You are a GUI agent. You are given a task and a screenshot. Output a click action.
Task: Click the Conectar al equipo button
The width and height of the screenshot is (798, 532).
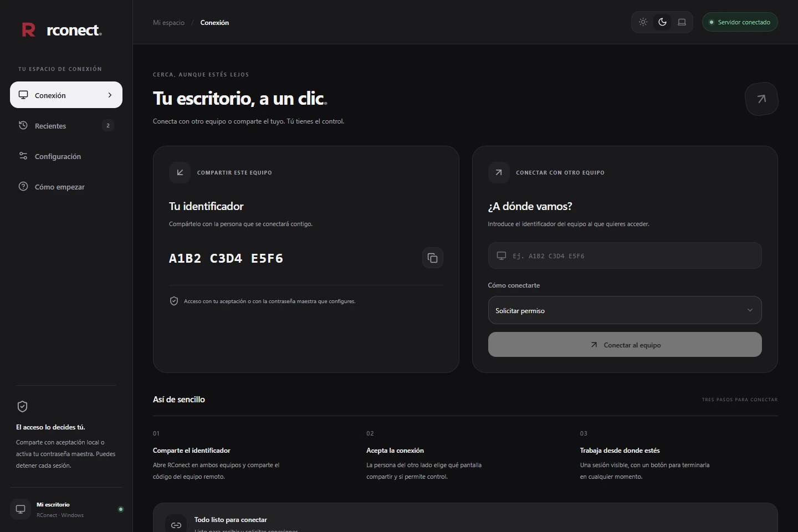coord(625,345)
